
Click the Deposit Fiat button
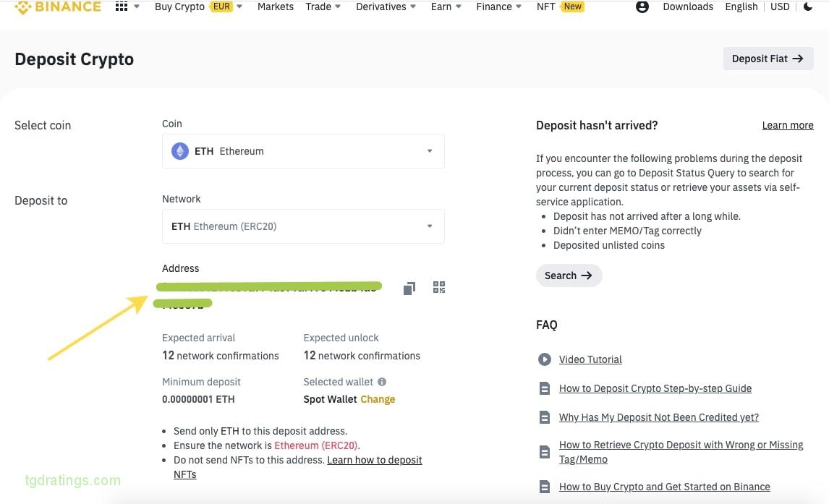[768, 59]
